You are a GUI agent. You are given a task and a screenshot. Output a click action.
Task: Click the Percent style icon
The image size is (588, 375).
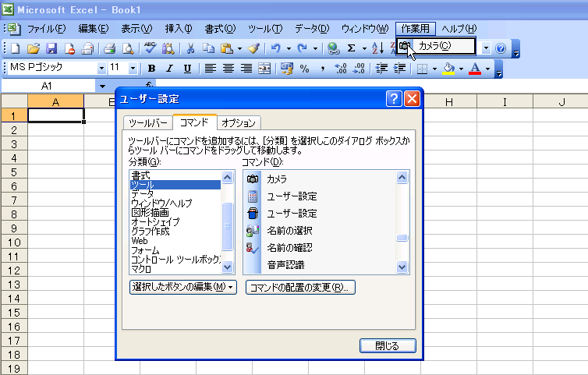click(x=304, y=69)
